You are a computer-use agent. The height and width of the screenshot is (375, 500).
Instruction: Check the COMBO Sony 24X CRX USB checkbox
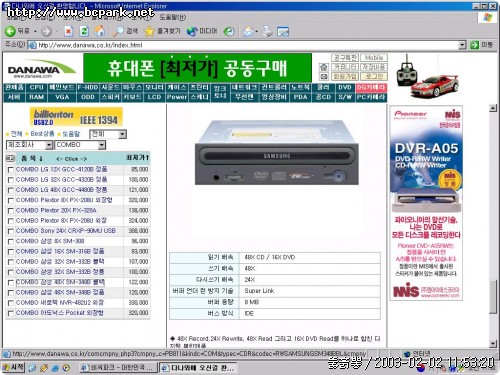pyautogui.click(x=11, y=231)
